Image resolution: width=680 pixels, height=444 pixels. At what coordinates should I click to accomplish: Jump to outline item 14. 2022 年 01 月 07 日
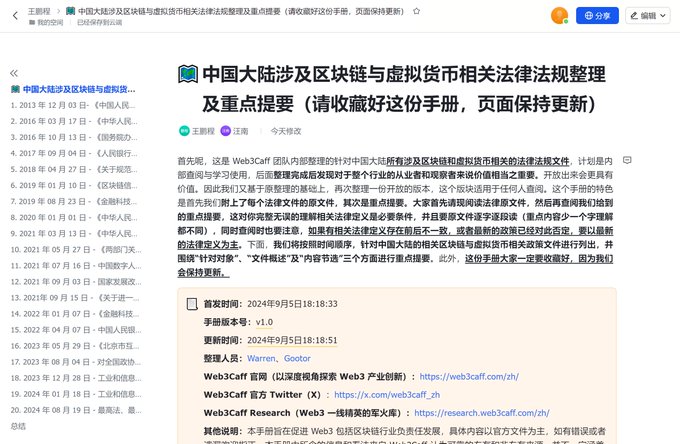[x=75, y=314]
